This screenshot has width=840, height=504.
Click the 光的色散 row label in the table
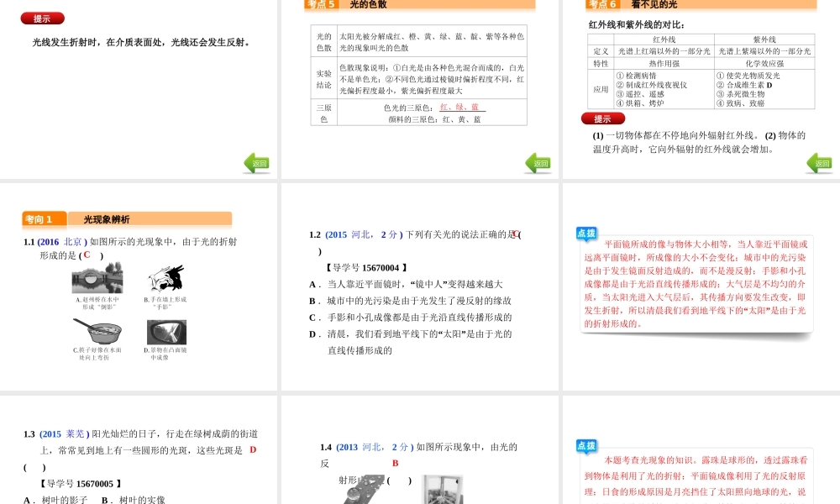tap(324, 42)
